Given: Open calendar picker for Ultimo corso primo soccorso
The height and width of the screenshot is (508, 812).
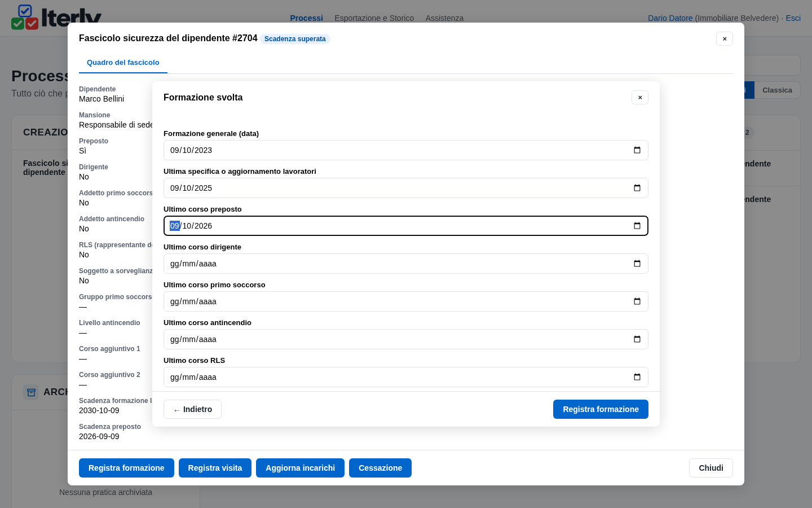Looking at the screenshot, I should 637,301.
